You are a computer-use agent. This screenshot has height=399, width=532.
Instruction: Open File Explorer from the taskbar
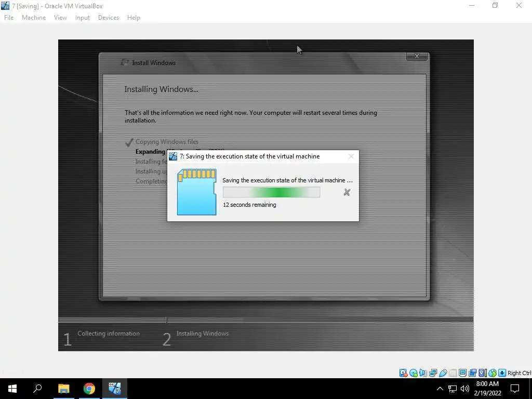[x=63, y=389]
